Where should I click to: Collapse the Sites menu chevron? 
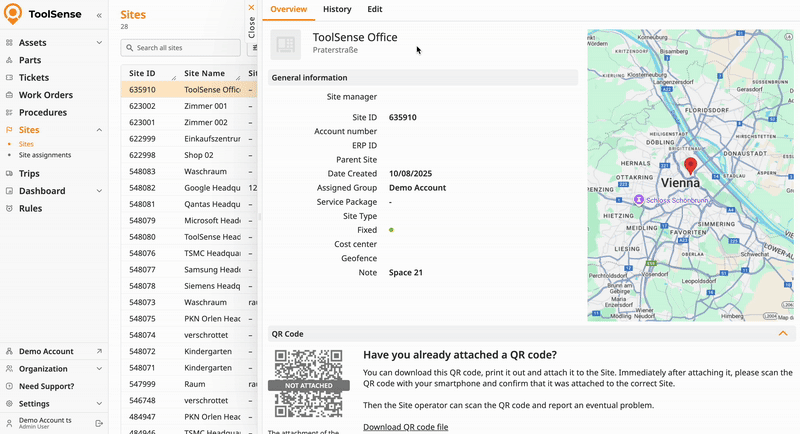[99, 130]
